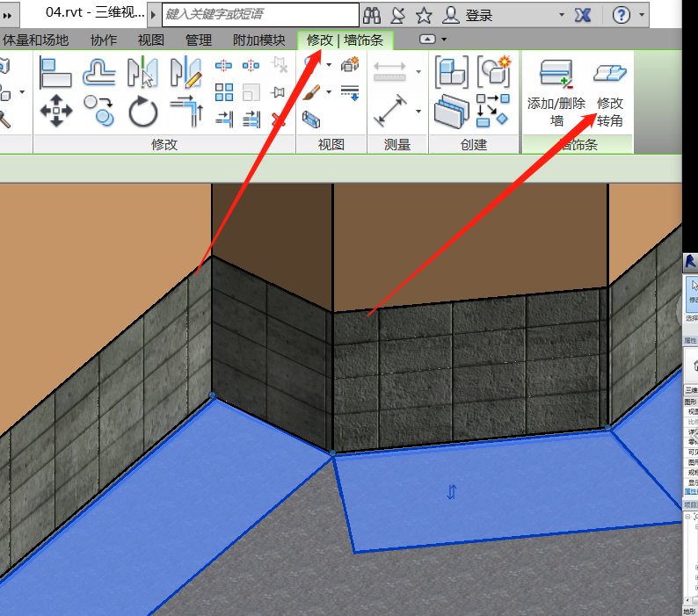
Task: Expand the Help dropdown arrow
Action: pyautogui.click(x=643, y=15)
